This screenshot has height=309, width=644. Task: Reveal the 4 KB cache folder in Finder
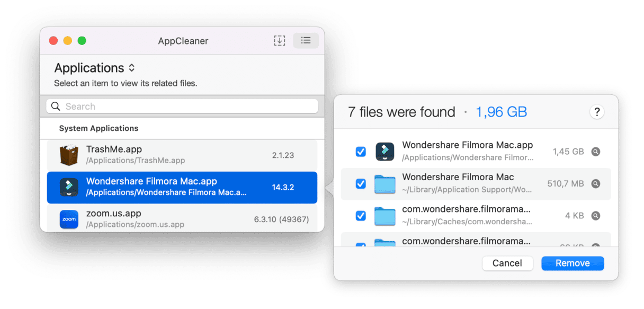(x=596, y=216)
